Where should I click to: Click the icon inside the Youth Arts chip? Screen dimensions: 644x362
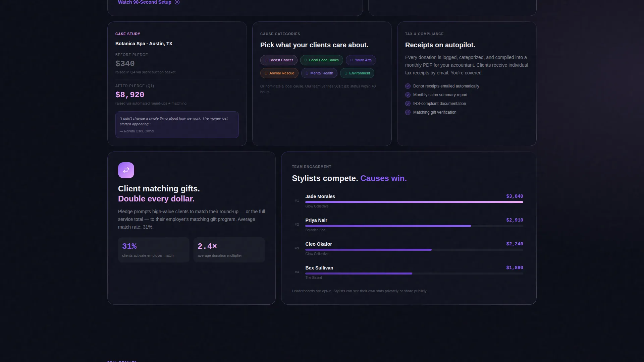tap(352, 60)
